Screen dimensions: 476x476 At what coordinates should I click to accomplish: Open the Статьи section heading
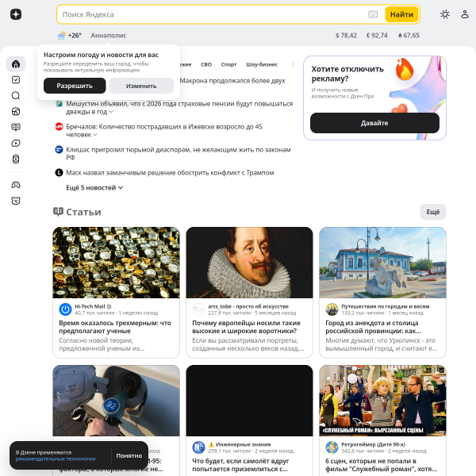(77, 212)
